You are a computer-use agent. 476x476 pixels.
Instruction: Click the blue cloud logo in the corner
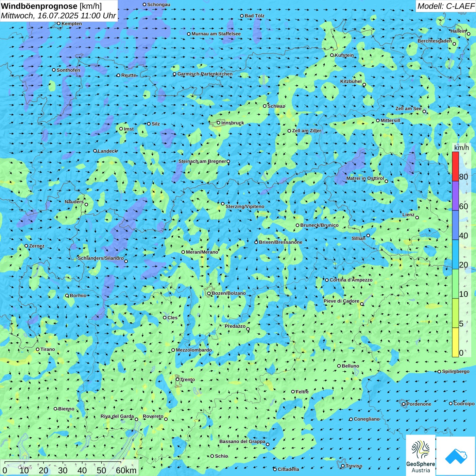[456, 456]
